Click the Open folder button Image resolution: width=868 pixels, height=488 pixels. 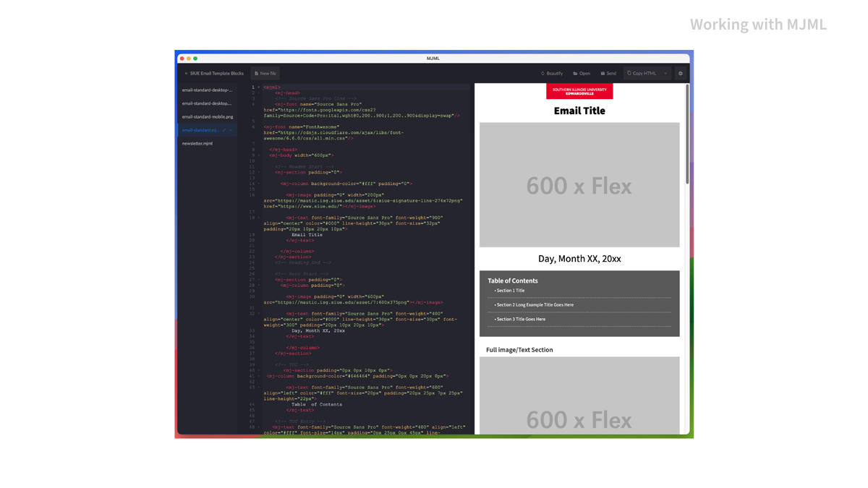tap(582, 73)
